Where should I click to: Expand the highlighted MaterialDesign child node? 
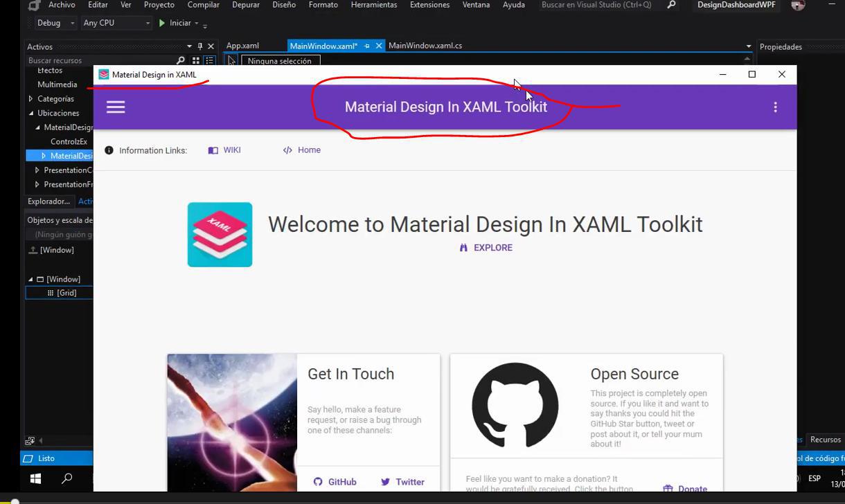(44, 156)
